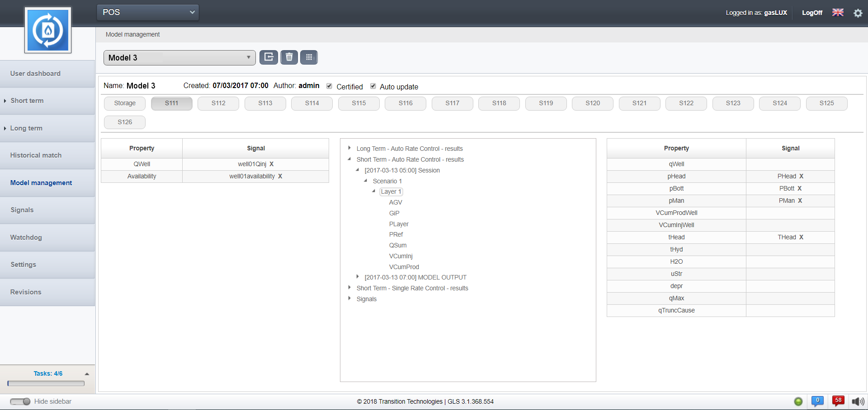Open the POS dropdown in header

[x=147, y=12]
